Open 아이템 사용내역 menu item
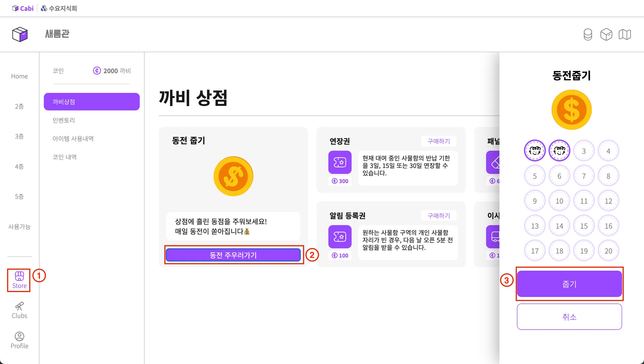 coord(73,139)
